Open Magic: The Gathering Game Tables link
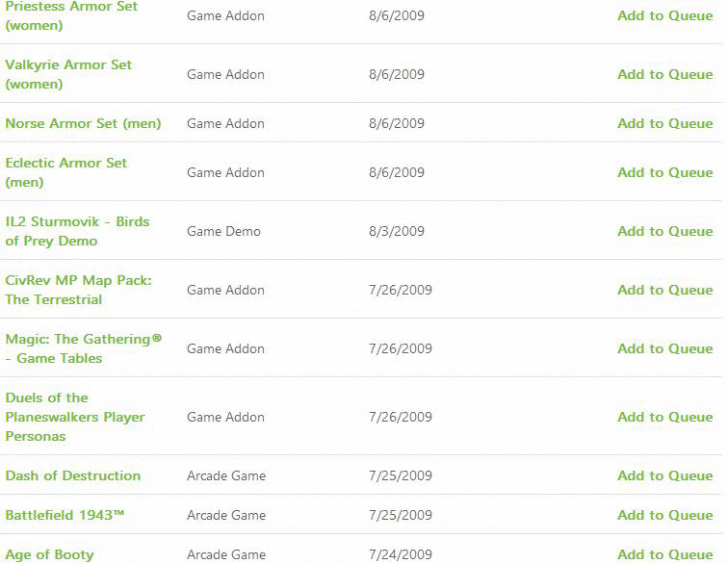Image resolution: width=728 pixels, height=564 pixels. [x=84, y=348]
